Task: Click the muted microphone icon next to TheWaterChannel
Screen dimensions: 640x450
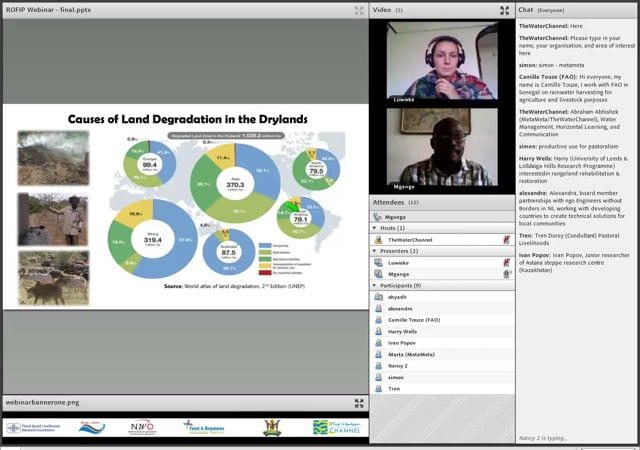Action: click(x=507, y=240)
